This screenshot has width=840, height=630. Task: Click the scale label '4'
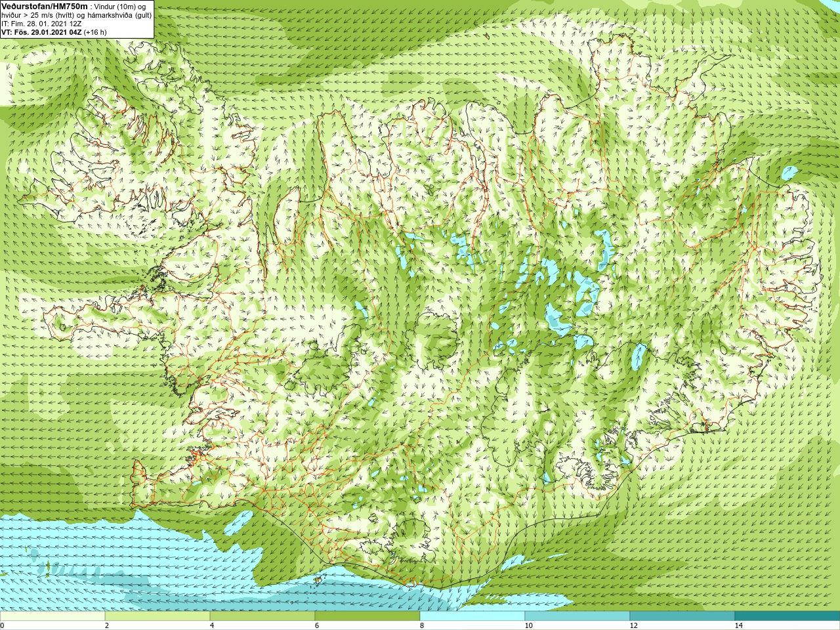[x=212, y=625]
